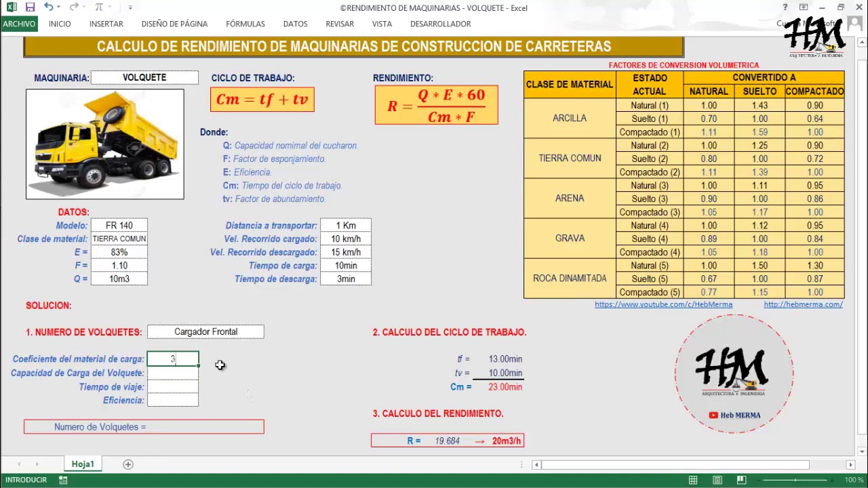Open the DISEÑO DE PÁGINA tab
The image size is (868, 488).
point(174,24)
